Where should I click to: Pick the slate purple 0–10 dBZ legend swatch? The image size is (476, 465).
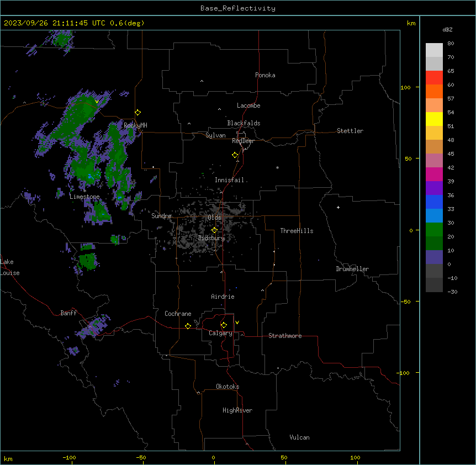tap(434, 257)
